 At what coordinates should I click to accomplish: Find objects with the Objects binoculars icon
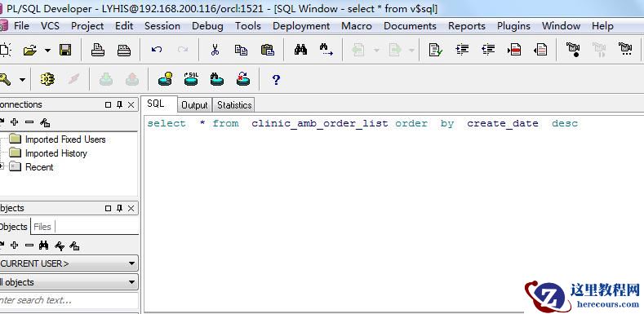(43, 245)
